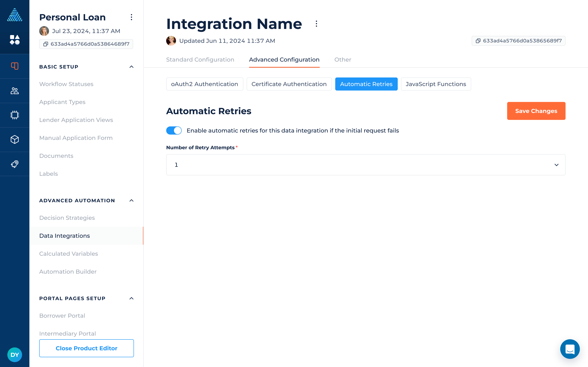Select the JavaScript Functions sub-tab

tap(436, 84)
